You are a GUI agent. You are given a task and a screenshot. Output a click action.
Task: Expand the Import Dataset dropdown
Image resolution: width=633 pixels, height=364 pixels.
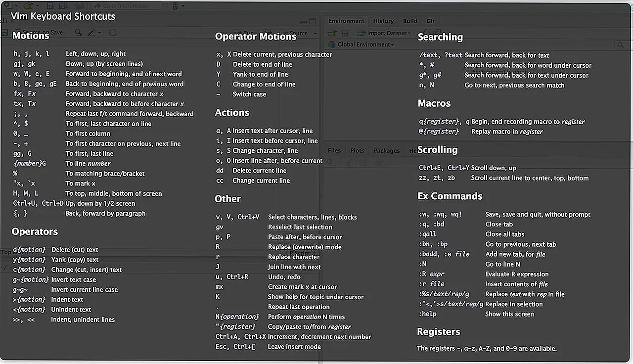pos(388,33)
